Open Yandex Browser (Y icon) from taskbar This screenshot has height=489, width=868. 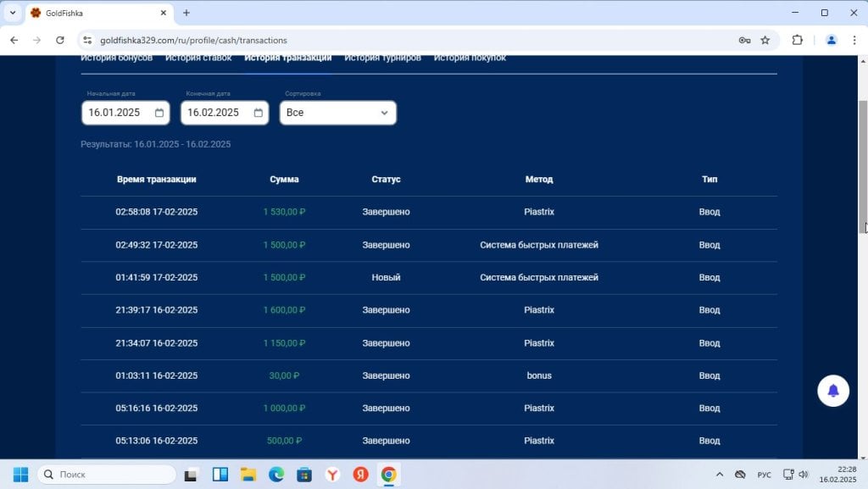(332, 475)
